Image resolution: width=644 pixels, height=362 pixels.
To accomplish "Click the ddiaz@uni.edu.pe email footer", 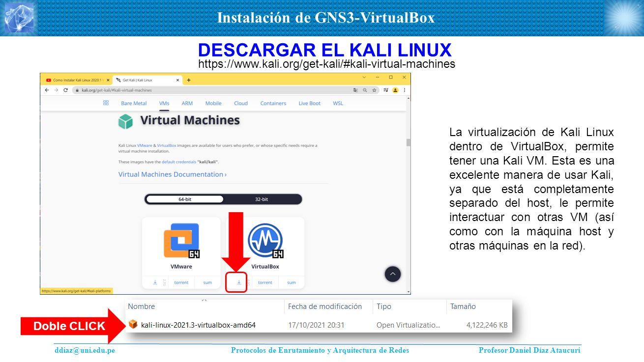I will (x=85, y=350).
